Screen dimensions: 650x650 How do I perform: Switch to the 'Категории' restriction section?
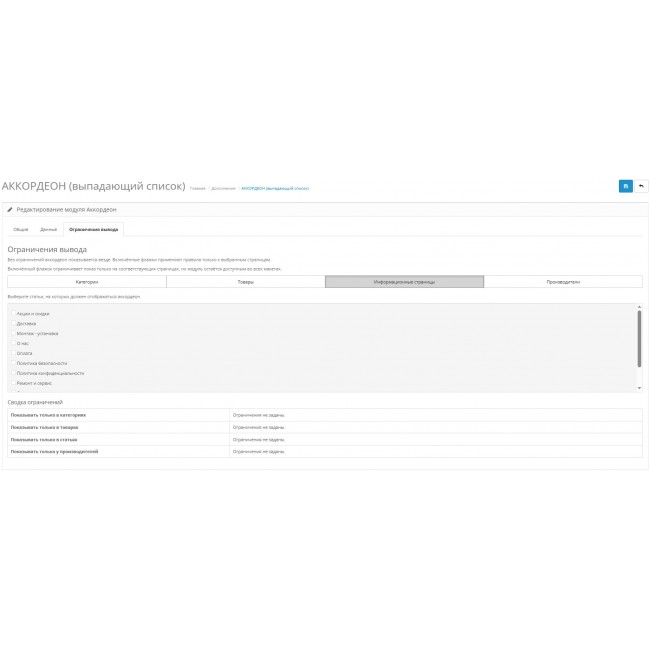[87, 282]
